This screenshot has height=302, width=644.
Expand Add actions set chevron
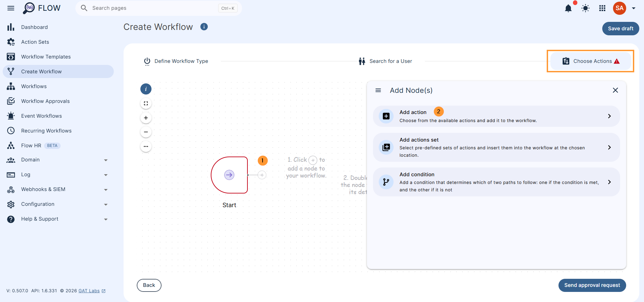(609, 147)
